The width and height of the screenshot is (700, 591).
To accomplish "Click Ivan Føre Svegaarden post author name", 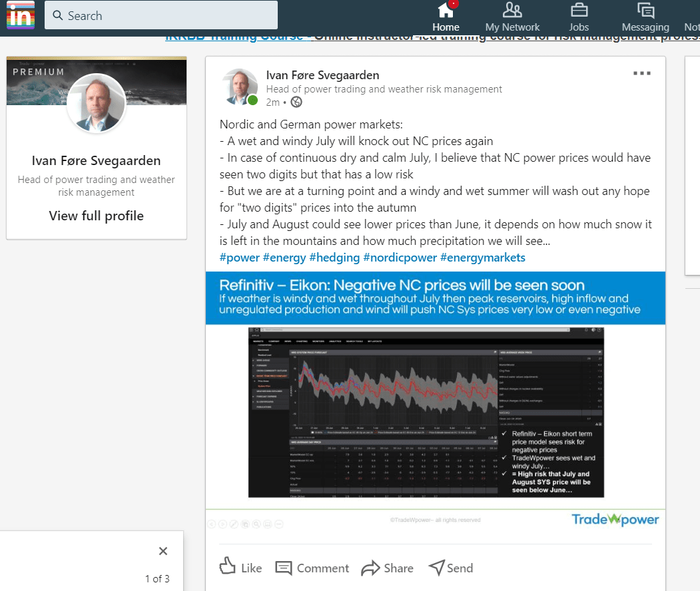I will (x=322, y=75).
